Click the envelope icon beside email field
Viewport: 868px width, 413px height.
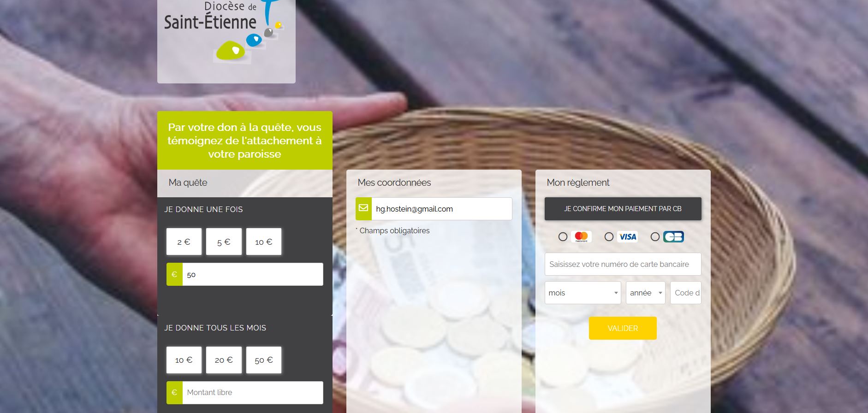[x=363, y=209]
